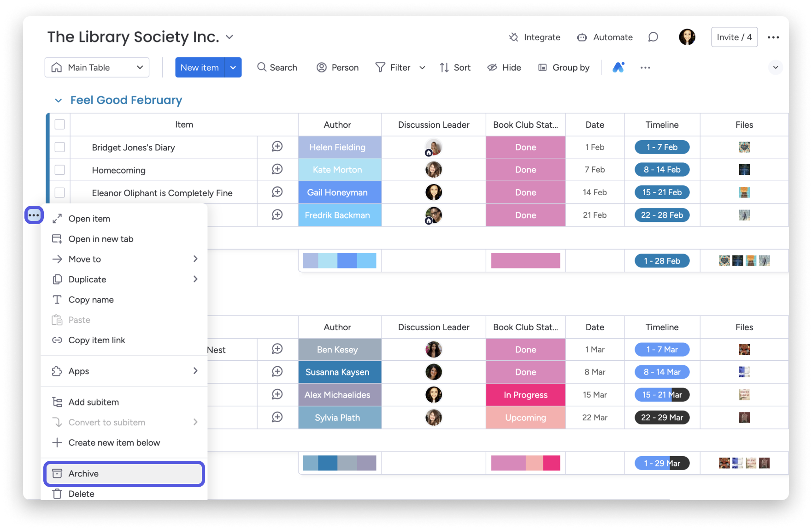Click the Integrate plug icon
The image size is (812, 530).
pos(513,37)
